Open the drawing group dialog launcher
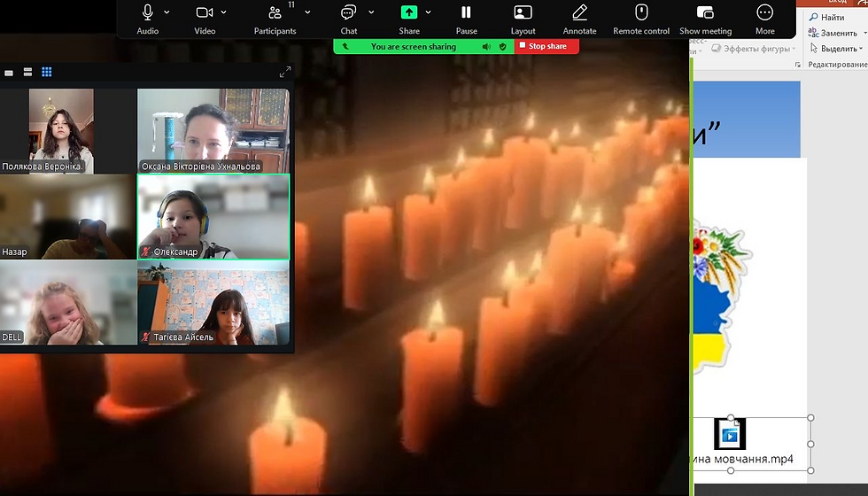This screenshot has width=868, height=496. coord(798,65)
